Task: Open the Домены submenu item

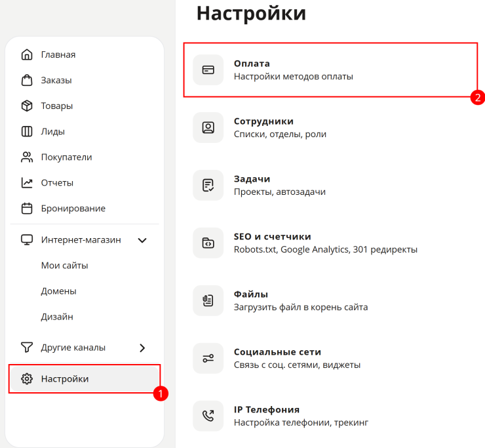Action: [x=59, y=291]
